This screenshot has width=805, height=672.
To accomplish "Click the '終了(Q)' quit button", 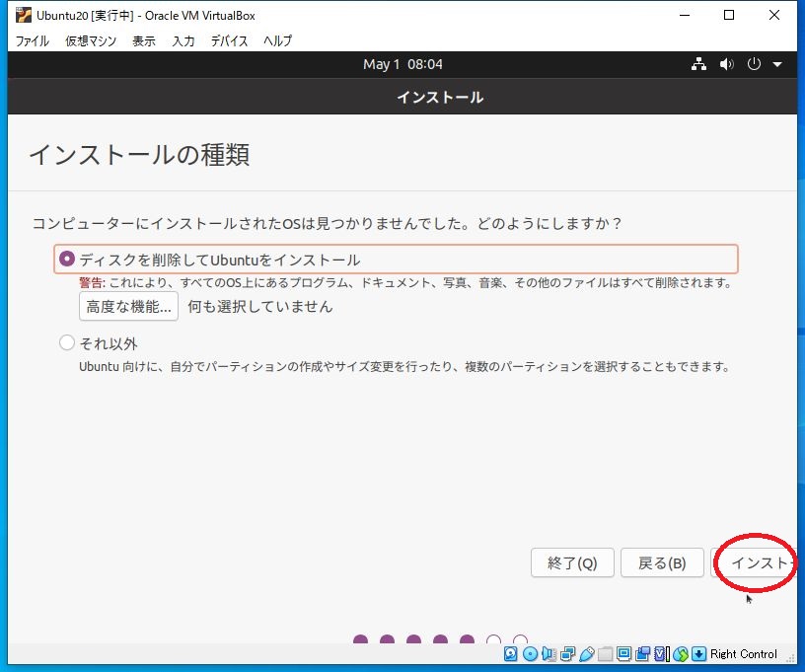I will point(572,562).
